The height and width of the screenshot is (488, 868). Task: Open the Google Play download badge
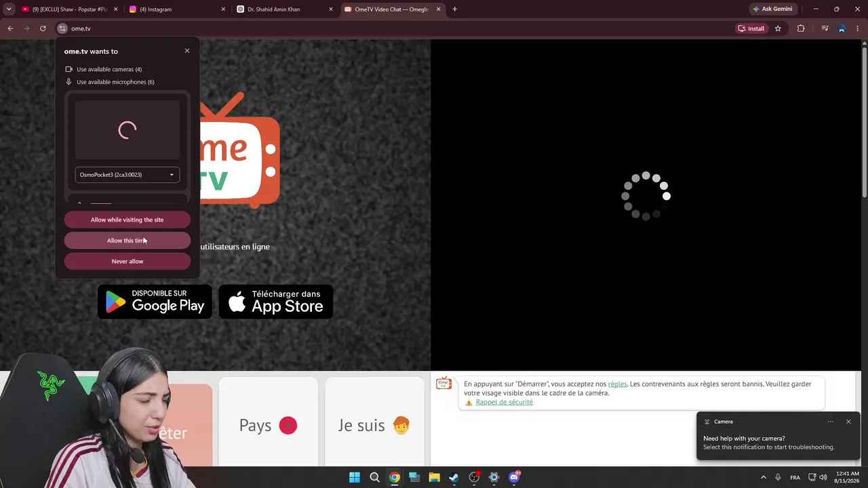tap(155, 302)
